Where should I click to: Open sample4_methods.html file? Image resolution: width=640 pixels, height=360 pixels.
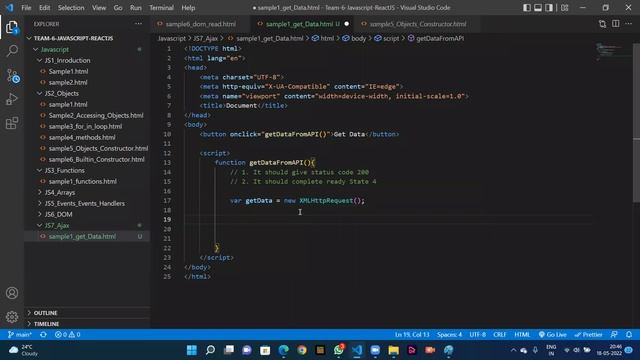(82, 138)
